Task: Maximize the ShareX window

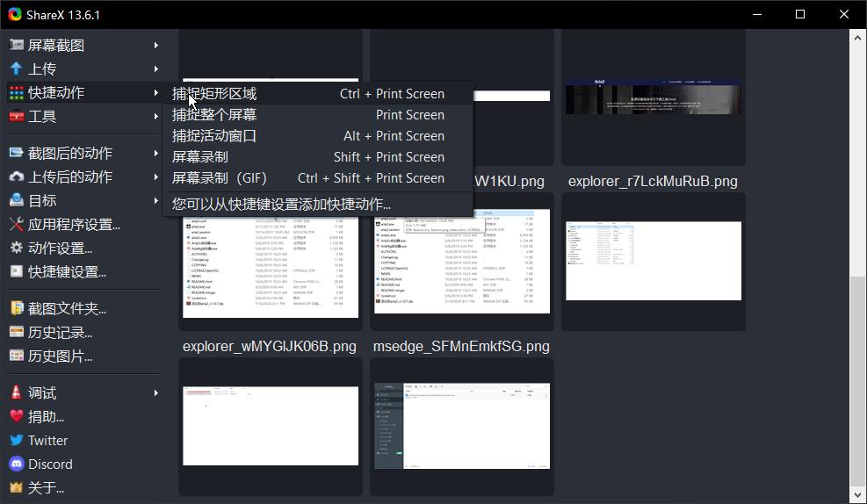Action: [x=800, y=14]
